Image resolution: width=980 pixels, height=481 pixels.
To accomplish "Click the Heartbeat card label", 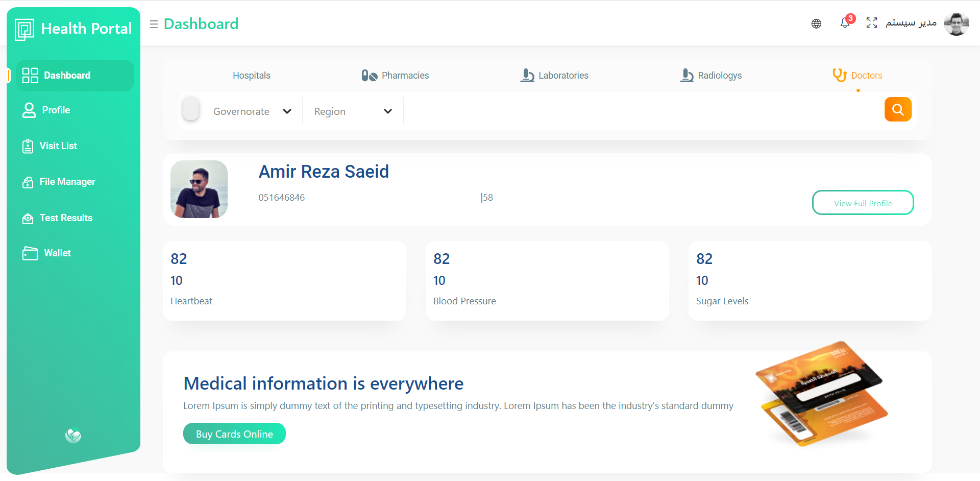I will (x=191, y=301).
